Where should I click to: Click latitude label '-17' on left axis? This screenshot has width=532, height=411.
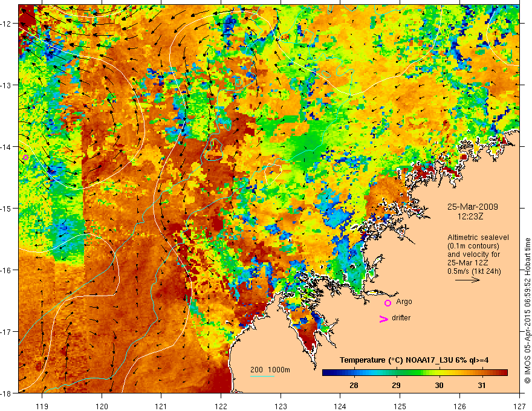pyautogui.click(x=6, y=332)
